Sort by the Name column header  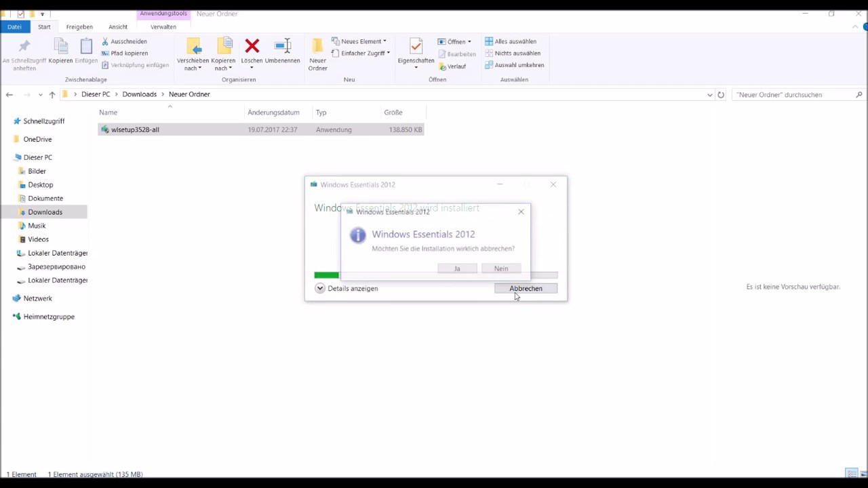[x=108, y=113]
